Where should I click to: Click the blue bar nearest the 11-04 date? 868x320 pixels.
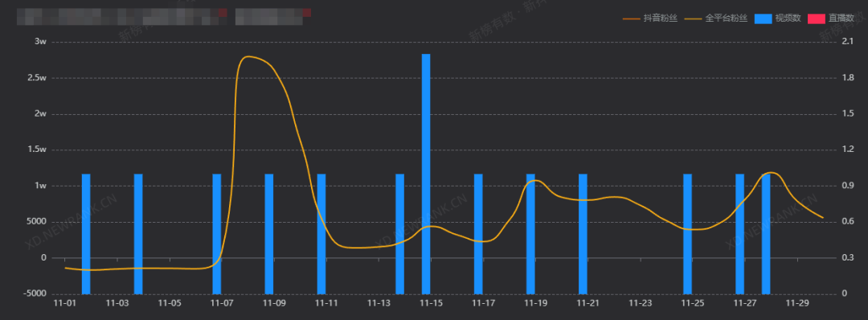pyautogui.click(x=138, y=234)
